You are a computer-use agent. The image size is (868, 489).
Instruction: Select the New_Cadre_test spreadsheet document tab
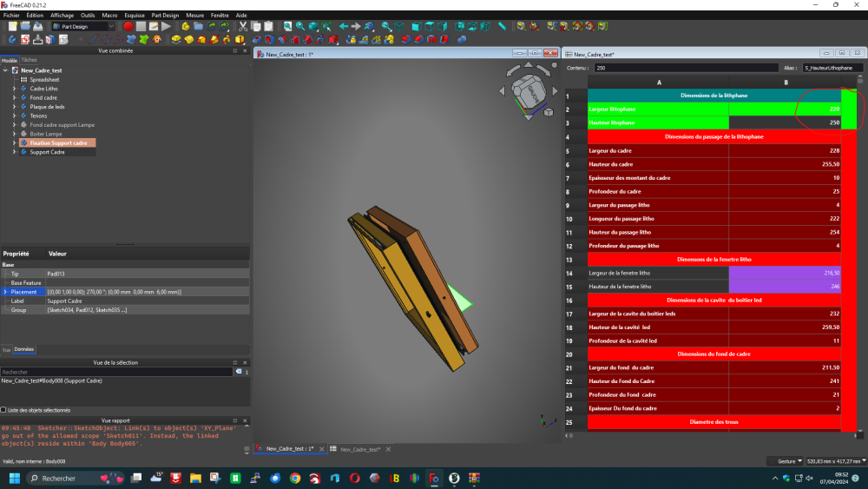pos(360,449)
